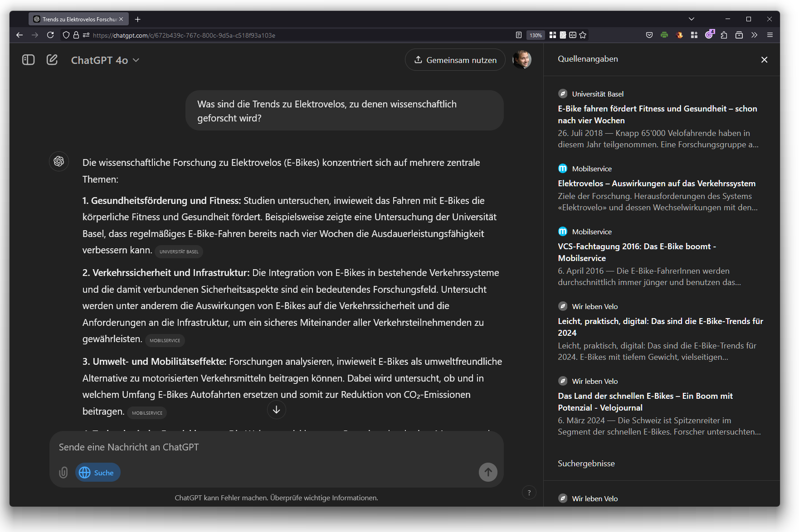799x532 pixels.
Task: Jump to bottom with the down-arrow button
Action: point(276,410)
